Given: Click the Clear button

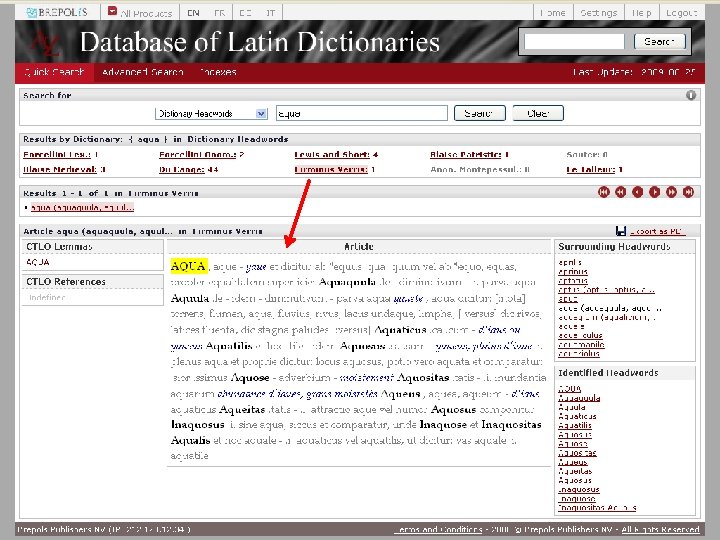Looking at the screenshot, I should 538,113.
